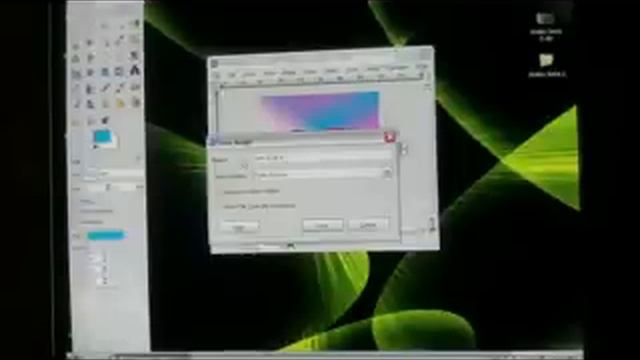Click the Save button in the dialog
The image size is (640, 360).
322,225
